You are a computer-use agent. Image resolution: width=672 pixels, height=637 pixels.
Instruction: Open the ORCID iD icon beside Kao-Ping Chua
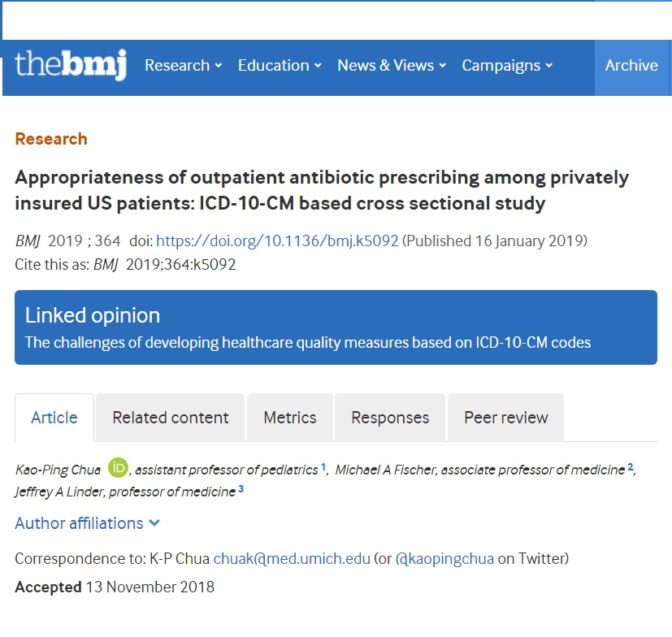click(118, 468)
